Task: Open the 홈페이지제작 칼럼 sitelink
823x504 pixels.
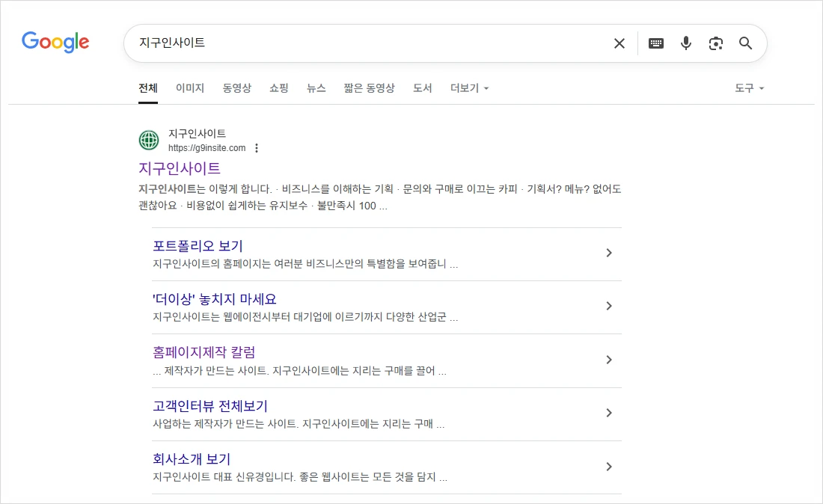Action: pyautogui.click(x=204, y=352)
